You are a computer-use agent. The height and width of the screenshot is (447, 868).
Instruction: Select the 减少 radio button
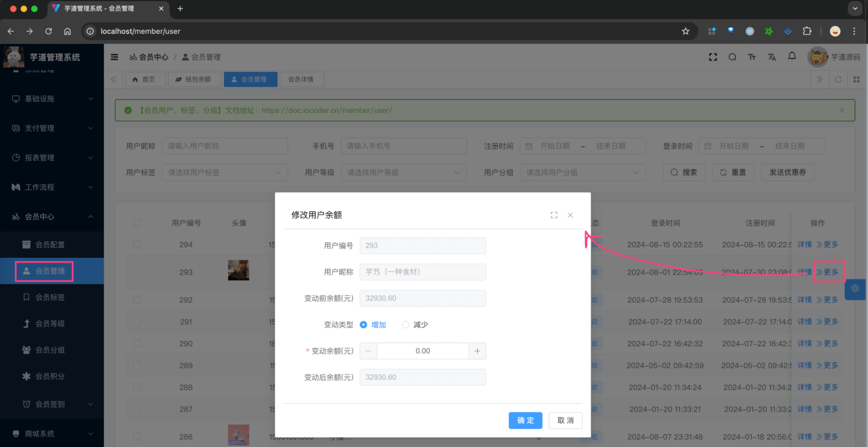coord(406,325)
